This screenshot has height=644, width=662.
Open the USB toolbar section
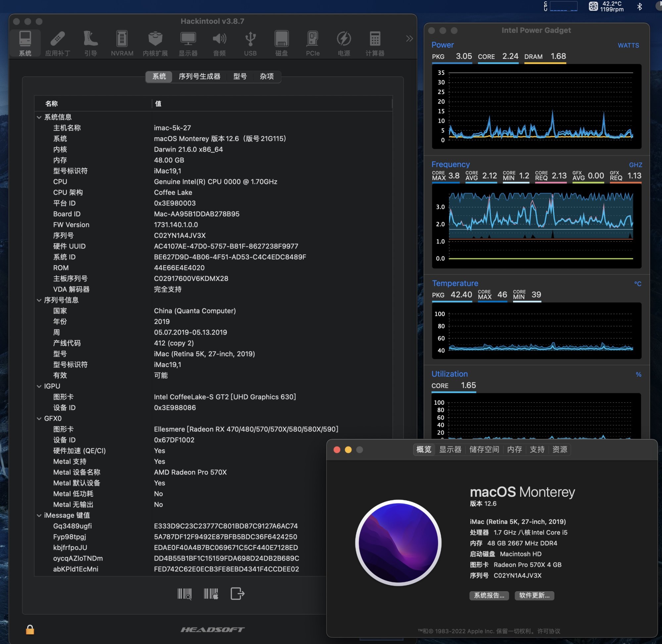coord(250,43)
